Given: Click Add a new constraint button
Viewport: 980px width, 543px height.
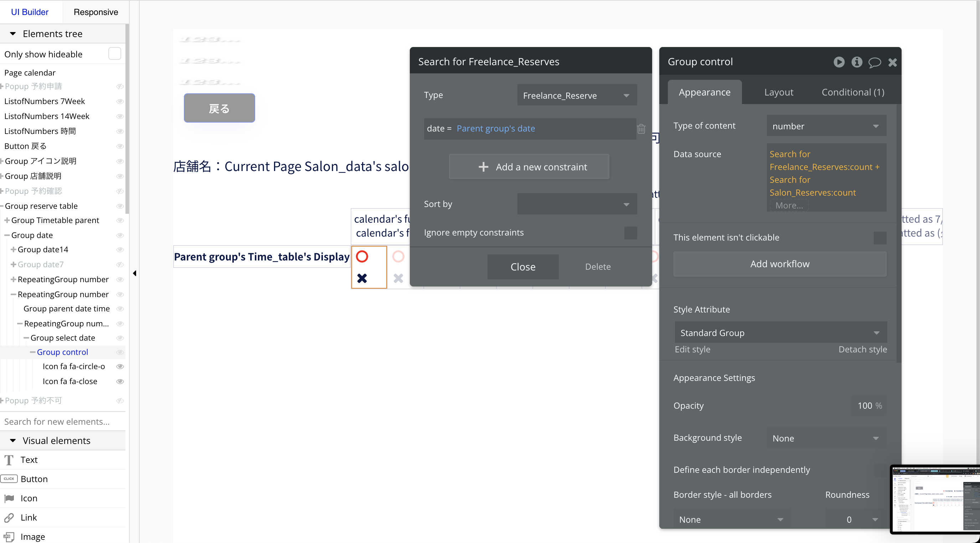Looking at the screenshot, I should [x=529, y=167].
